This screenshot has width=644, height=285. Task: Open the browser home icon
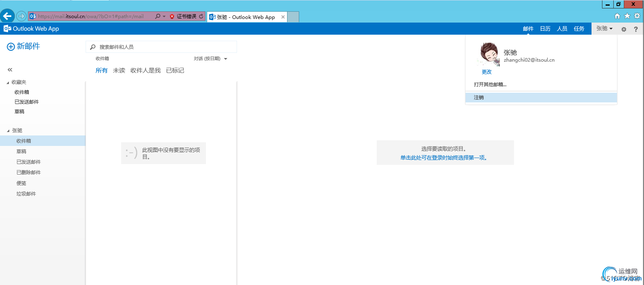pos(617,16)
